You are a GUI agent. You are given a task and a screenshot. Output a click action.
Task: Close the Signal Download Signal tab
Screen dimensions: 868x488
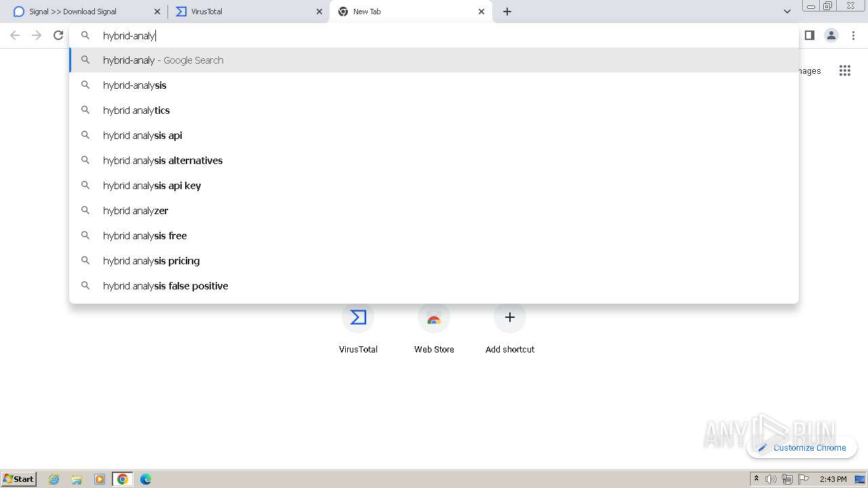(x=157, y=12)
